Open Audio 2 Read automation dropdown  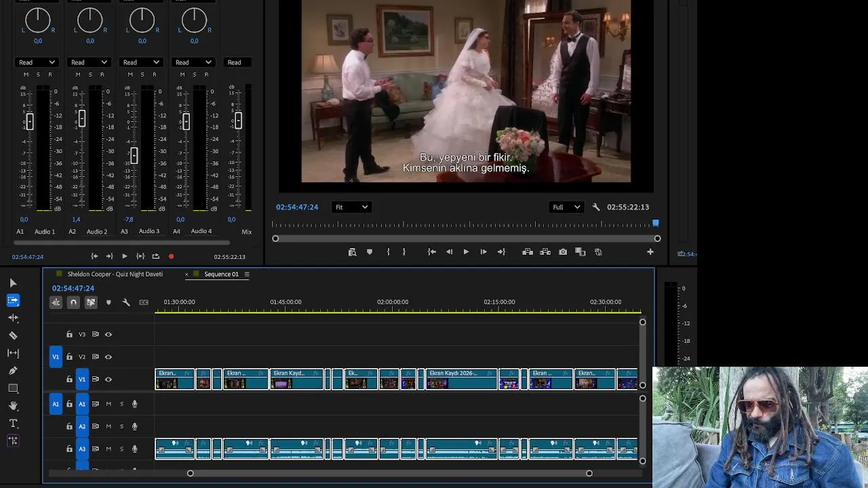click(89, 62)
